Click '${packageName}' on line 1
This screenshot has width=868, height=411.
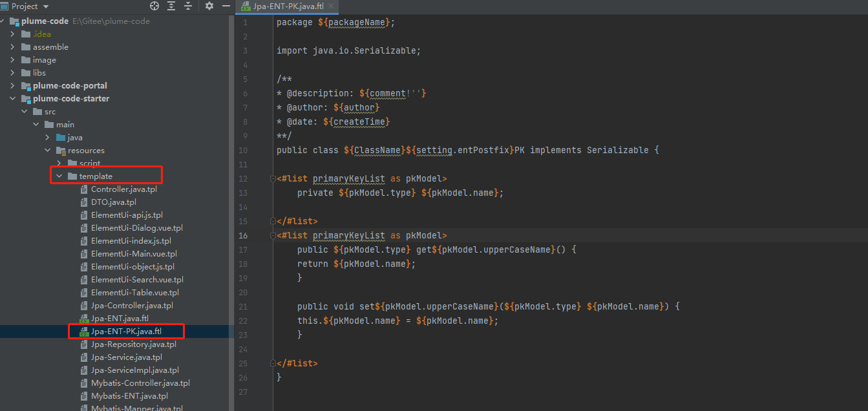click(x=354, y=22)
